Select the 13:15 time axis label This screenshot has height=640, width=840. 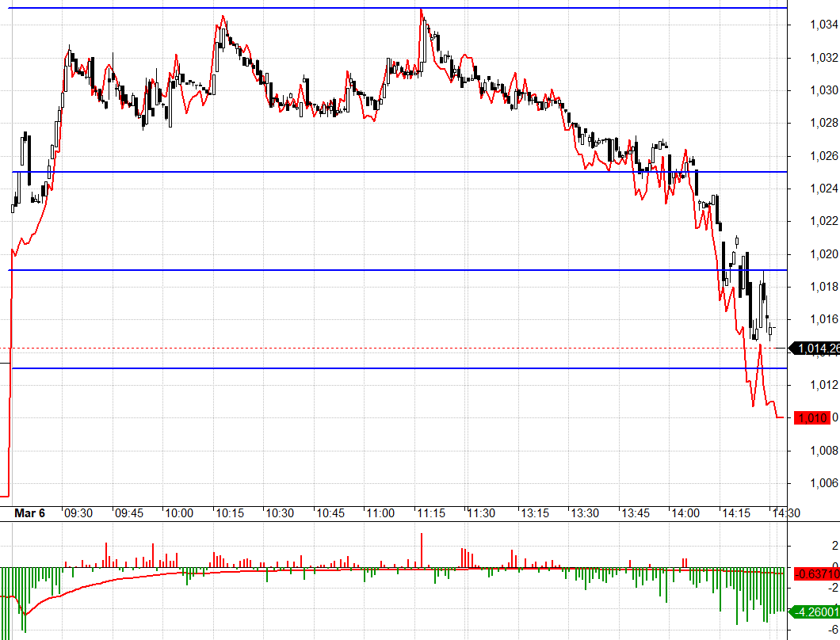[x=532, y=513]
